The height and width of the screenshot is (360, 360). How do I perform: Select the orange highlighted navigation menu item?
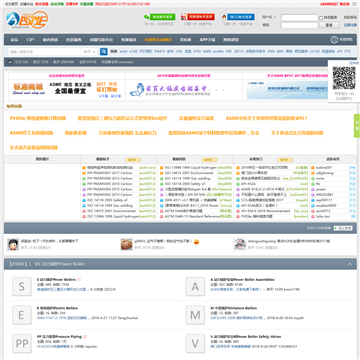click(x=158, y=40)
